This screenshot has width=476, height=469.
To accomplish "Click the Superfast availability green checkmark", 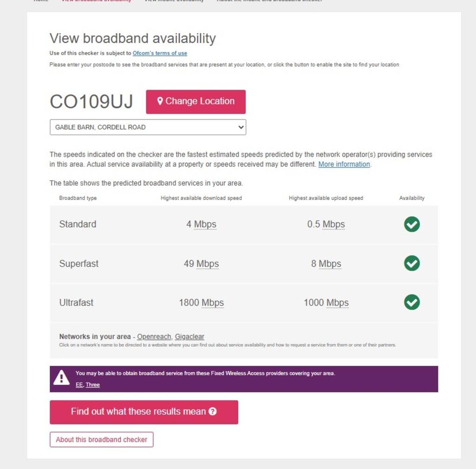I will 411,263.
